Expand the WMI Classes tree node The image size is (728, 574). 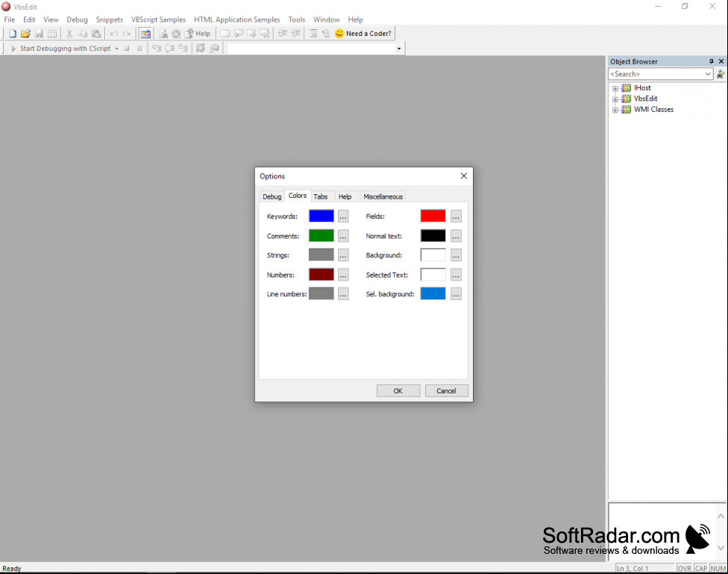615,110
